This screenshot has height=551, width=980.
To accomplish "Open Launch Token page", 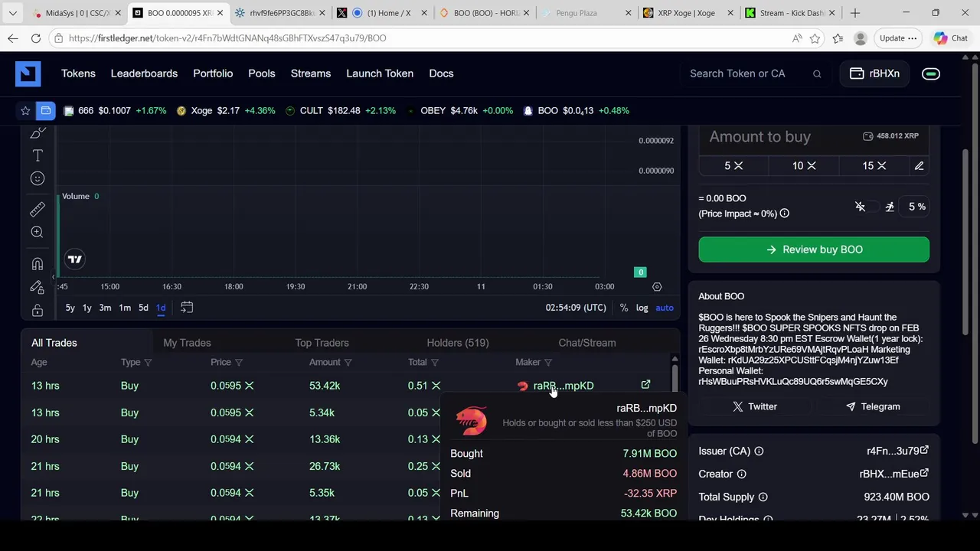I will [x=380, y=73].
